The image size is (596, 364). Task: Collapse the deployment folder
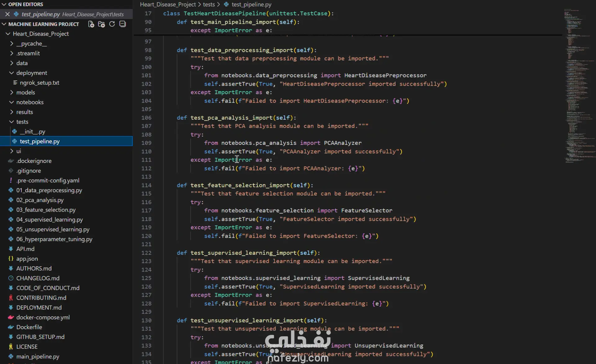[31, 73]
